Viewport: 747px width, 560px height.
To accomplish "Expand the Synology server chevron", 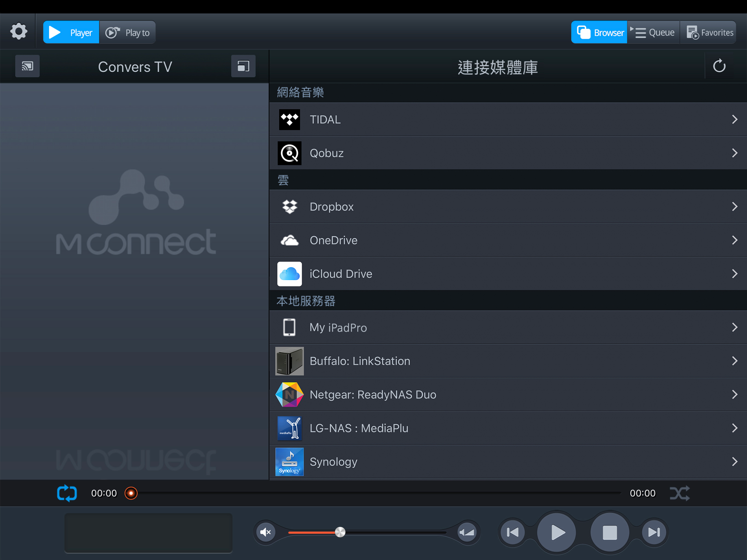I will tap(734, 462).
